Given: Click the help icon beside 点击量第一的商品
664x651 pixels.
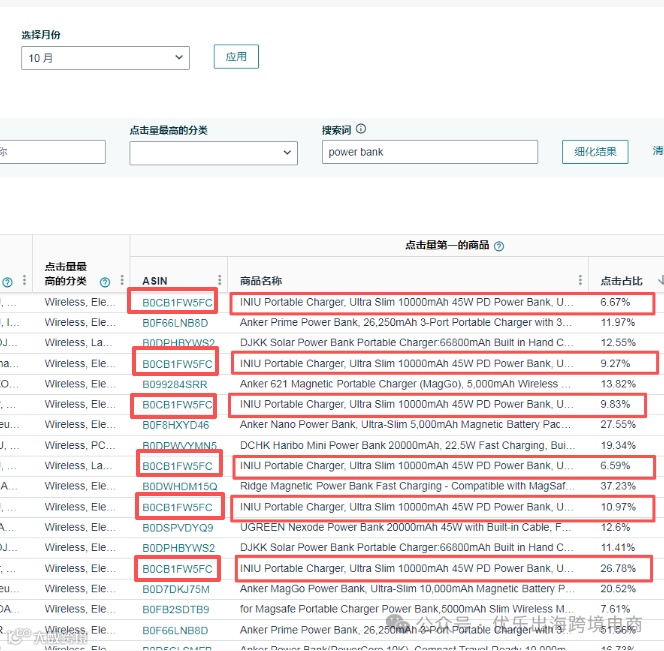Looking at the screenshot, I should pyautogui.click(x=499, y=246).
